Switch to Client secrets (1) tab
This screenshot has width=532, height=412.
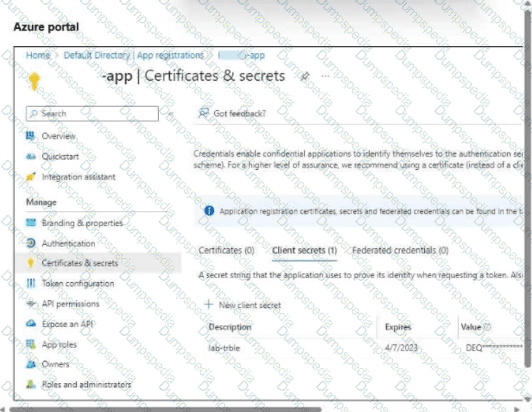[x=304, y=251]
